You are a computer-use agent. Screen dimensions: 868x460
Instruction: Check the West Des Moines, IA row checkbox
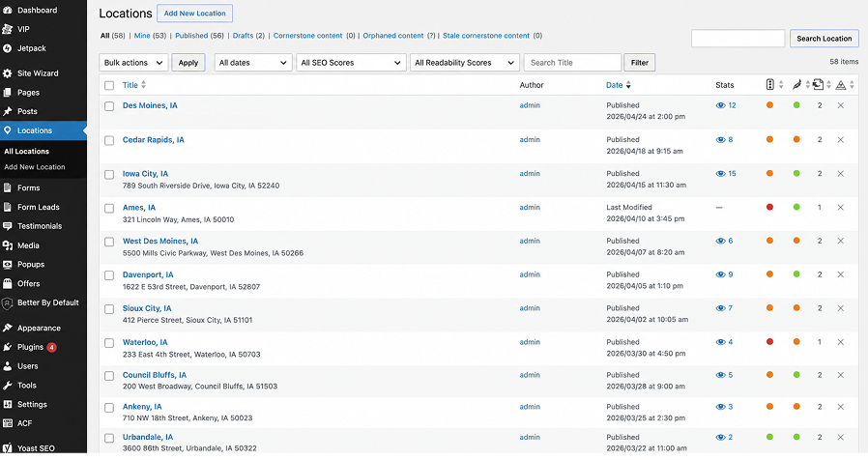point(109,242)
